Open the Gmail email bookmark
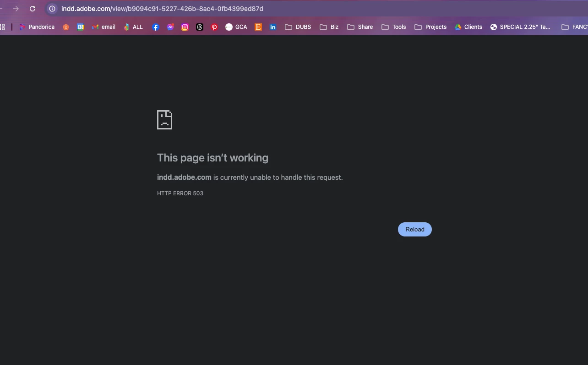This screenshot has width=588, height=365. click(103, 27)
